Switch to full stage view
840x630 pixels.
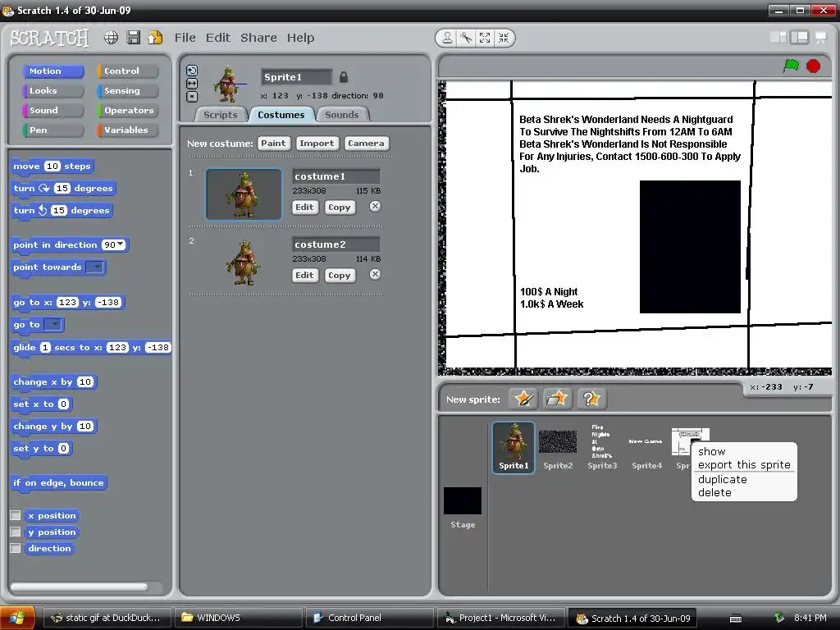pos(799,37)
